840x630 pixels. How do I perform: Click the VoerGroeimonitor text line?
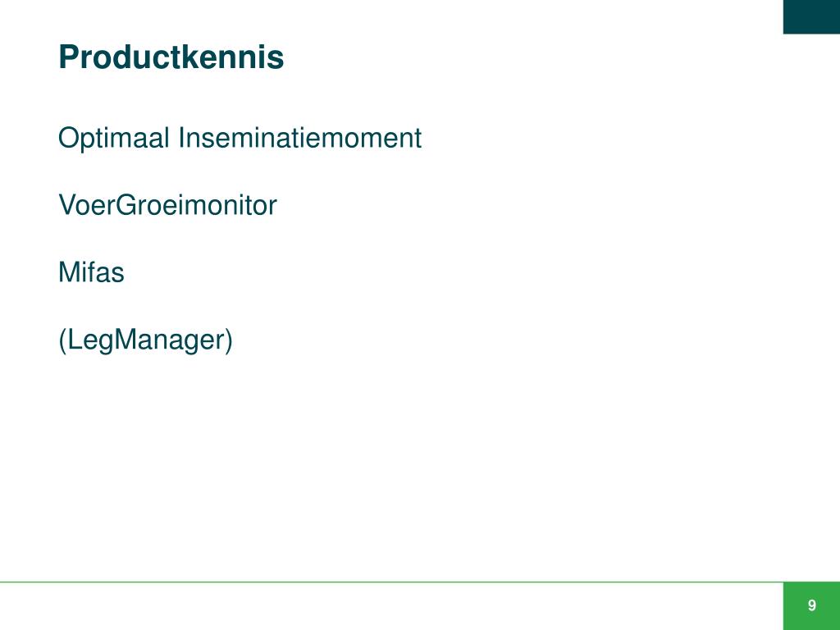tap(167, 205)
